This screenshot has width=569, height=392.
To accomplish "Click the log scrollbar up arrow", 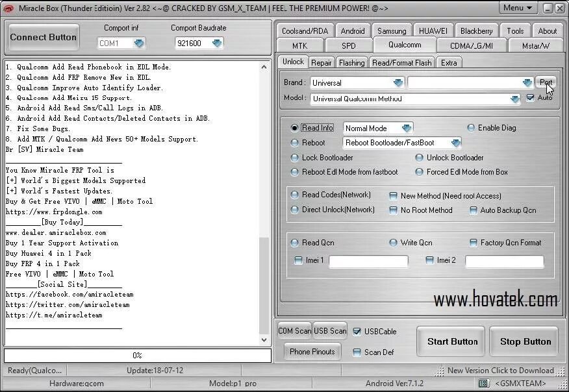I will click(x=264, y=67).
